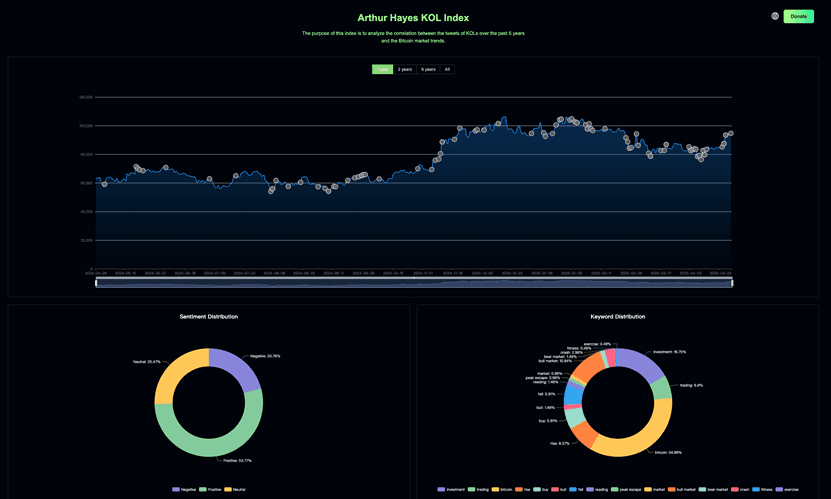This screenshot has width=831, height=499.
Task: Toggle rise legend in Keyword Distribution
Action: 523,489
